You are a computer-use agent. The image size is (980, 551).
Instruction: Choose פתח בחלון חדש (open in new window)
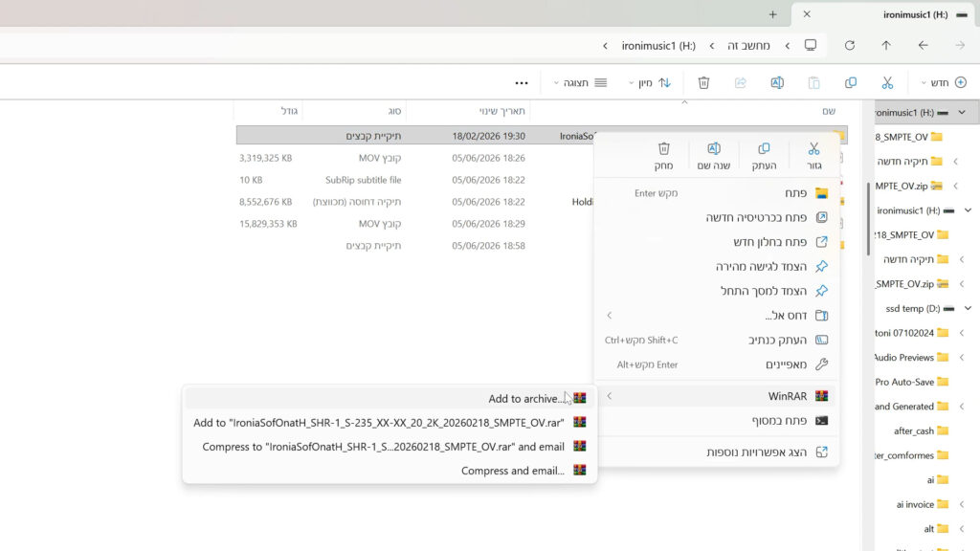coord(716,242)
